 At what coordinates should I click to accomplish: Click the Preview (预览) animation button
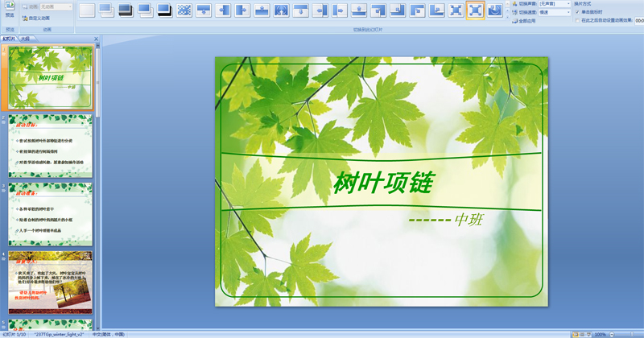(x=10, y=10)
